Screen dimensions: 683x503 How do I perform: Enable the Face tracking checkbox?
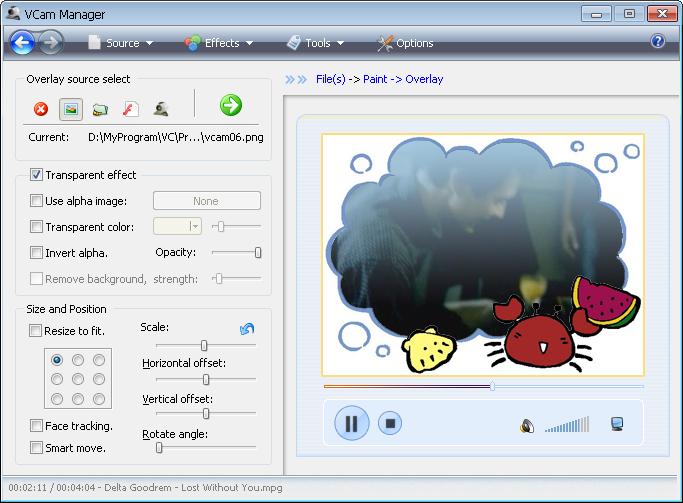click(37, 426)
